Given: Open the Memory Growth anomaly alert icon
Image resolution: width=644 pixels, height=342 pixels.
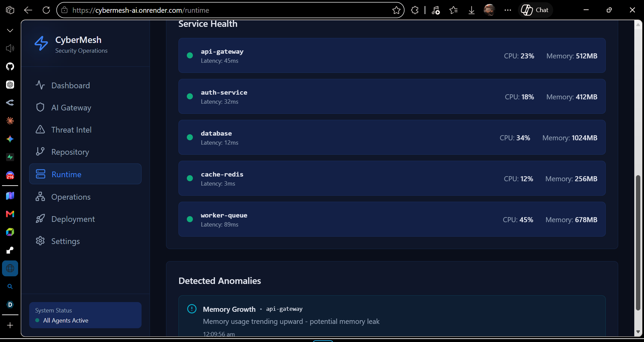Looking at the screenshot, I should pos(192,309).
